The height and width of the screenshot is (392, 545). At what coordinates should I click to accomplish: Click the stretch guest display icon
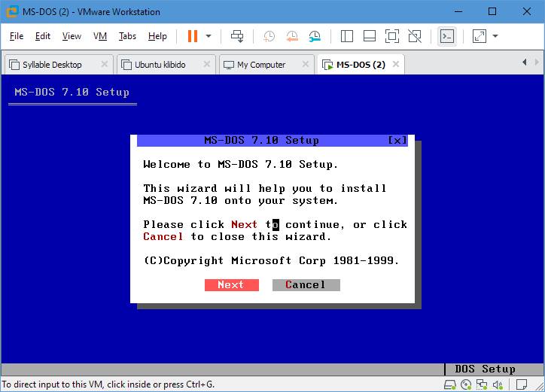click(480, 36)
